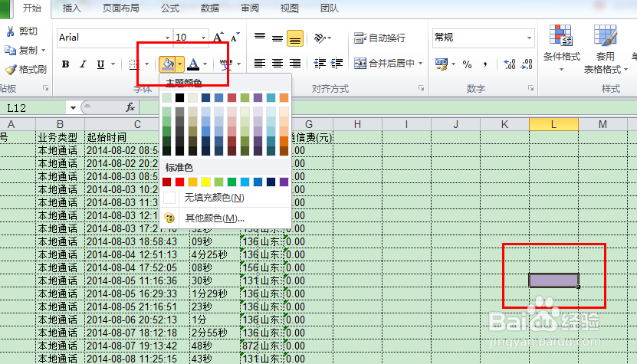Decrease font size with small A
The height and width of the screenshot is (364, 637).
tap(235, 38)
